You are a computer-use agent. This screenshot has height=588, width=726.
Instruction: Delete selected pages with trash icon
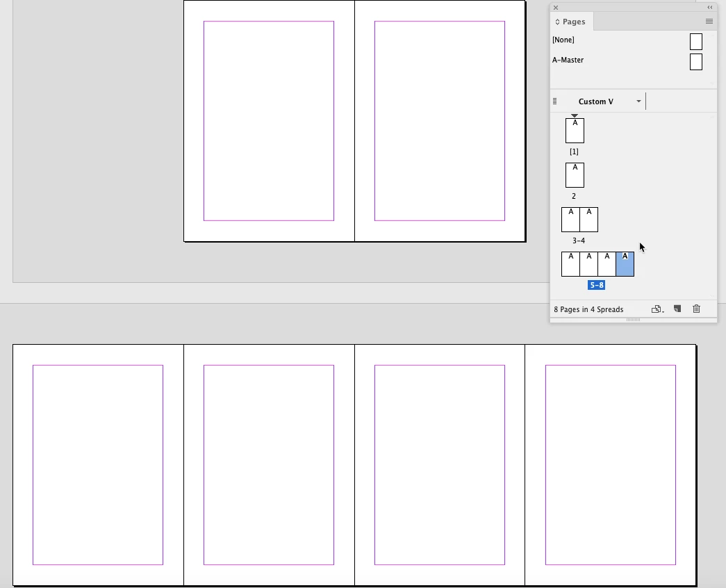pos(696,309)
